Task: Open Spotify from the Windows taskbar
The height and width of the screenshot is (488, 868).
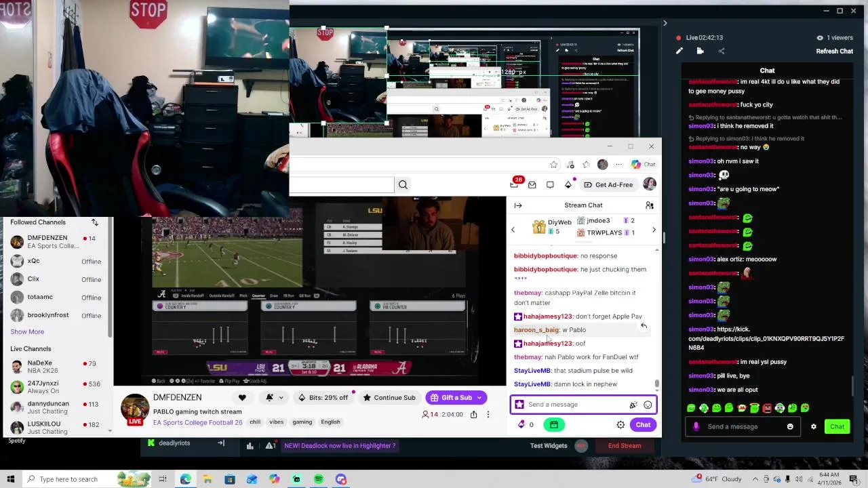Action: (x=319, y=479)
